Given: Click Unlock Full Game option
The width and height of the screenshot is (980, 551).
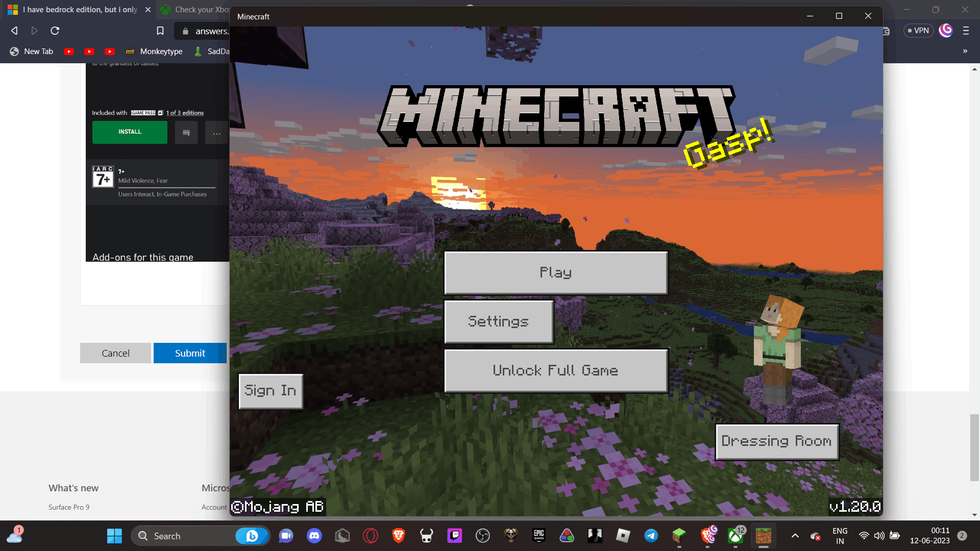Looking at the screenshot, I should click(555, 371).
